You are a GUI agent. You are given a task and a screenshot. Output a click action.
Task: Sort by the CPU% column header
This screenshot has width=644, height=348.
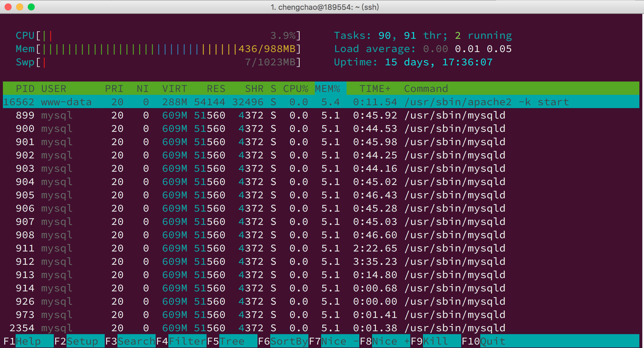coord(296,88)
